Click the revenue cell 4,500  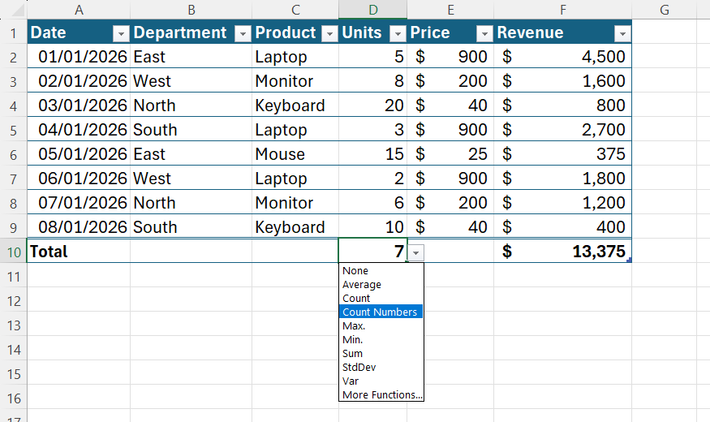(x=562, y=57)
